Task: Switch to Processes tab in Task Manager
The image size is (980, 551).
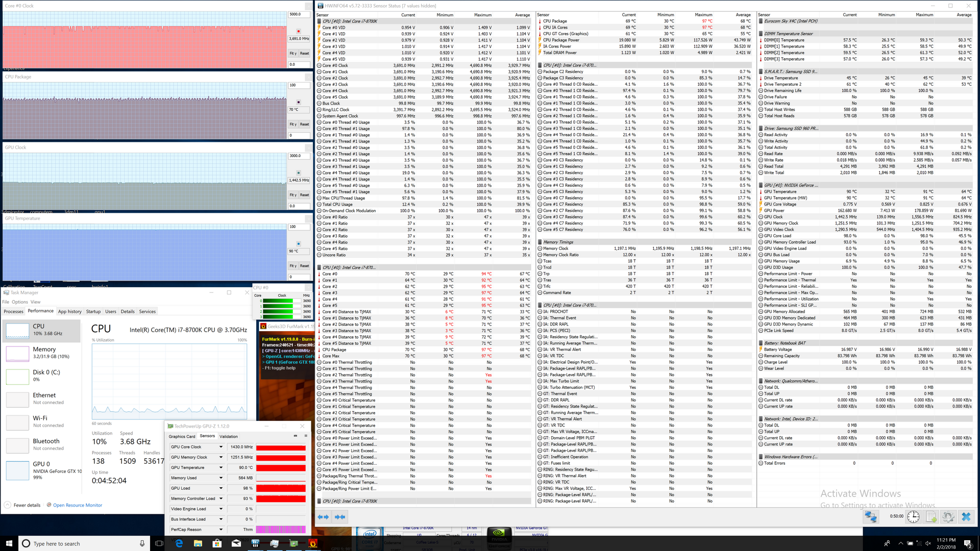Action: (13, 311)
